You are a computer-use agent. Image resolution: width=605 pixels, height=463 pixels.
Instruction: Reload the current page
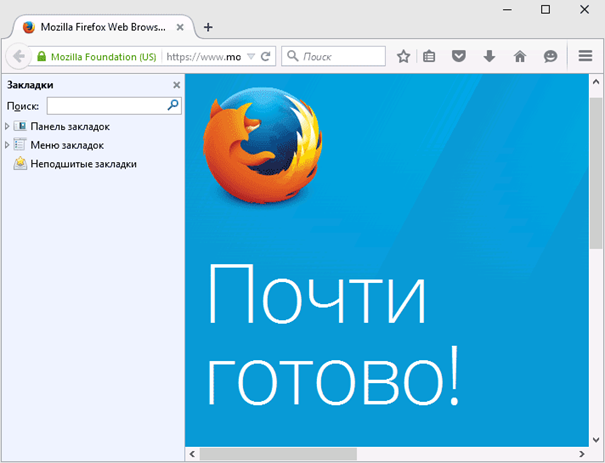click(265, 57)
